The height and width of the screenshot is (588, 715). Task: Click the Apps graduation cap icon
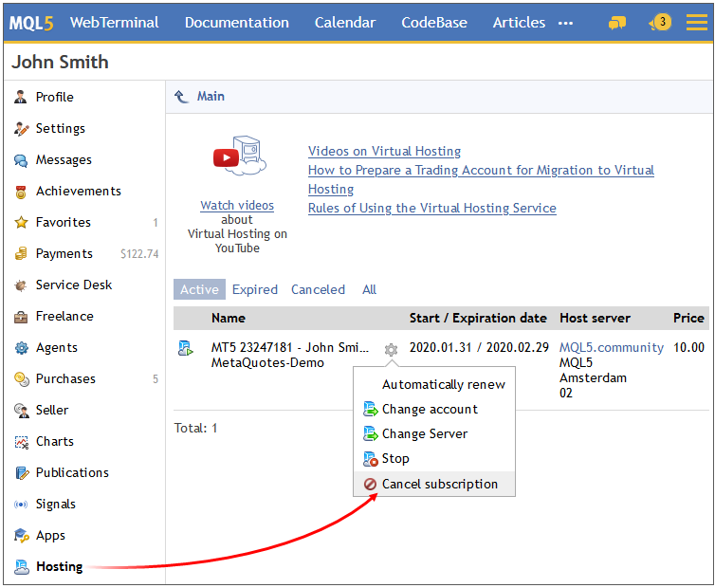click(x=22, y=536)
